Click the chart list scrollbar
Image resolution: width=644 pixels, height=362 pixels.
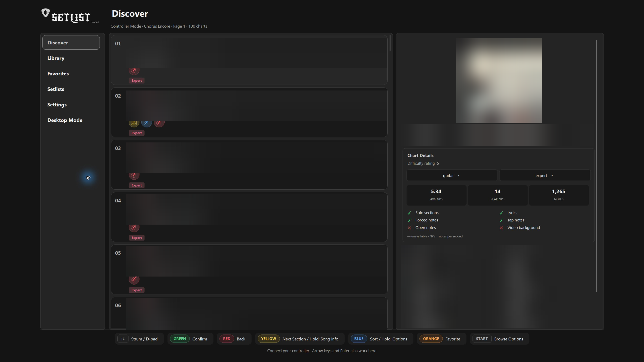click(390, 43)
